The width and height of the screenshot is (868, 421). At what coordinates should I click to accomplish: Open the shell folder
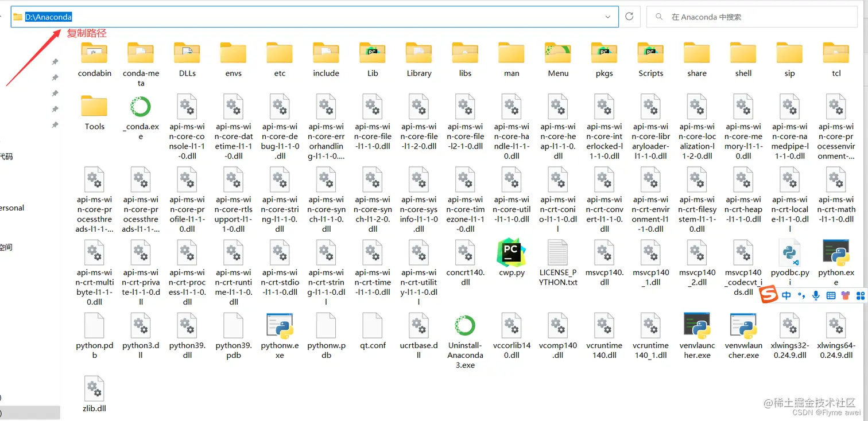743,60
